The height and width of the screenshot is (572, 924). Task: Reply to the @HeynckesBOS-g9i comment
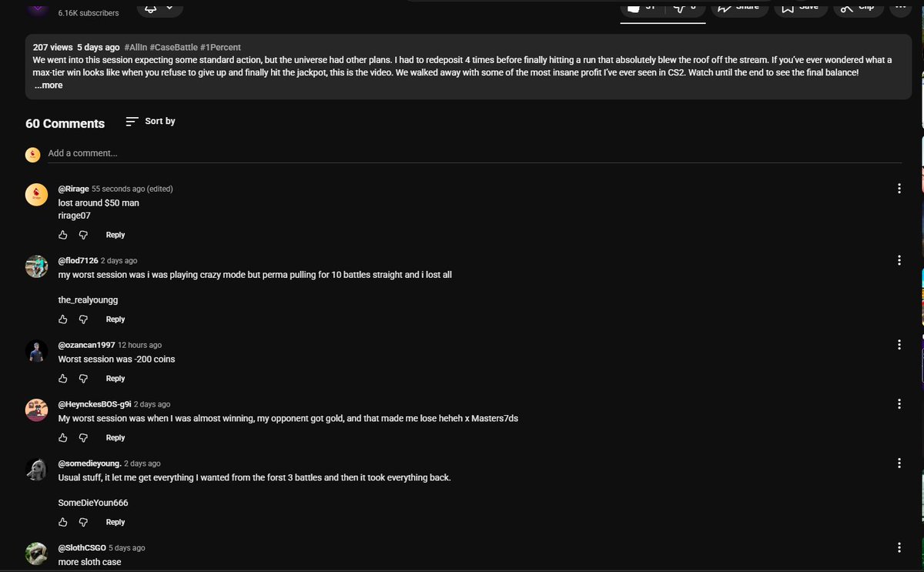click(x=115, y=438)
